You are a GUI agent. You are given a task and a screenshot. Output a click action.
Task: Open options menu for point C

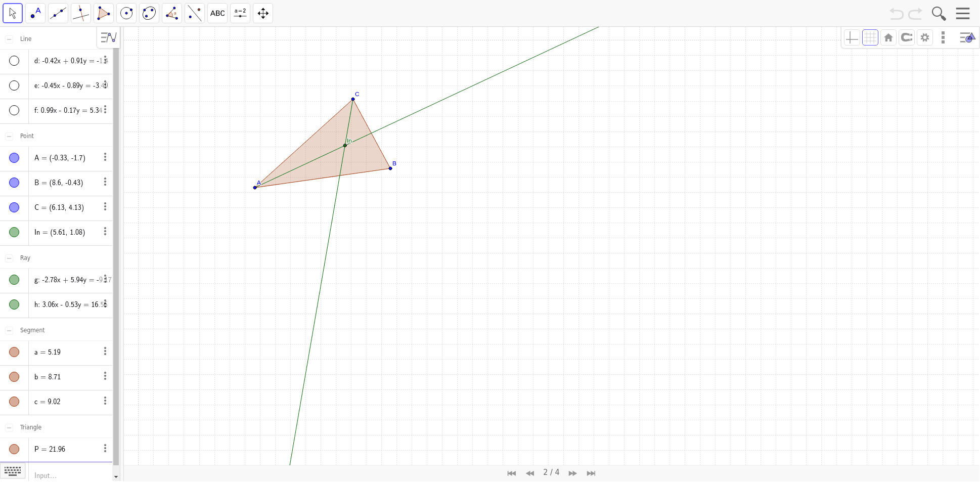click(x=105, y=206)
